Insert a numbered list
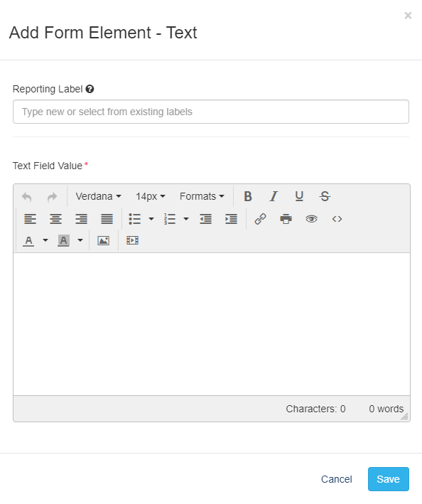The height and width of the screenshot is (504, 422). 170,219
